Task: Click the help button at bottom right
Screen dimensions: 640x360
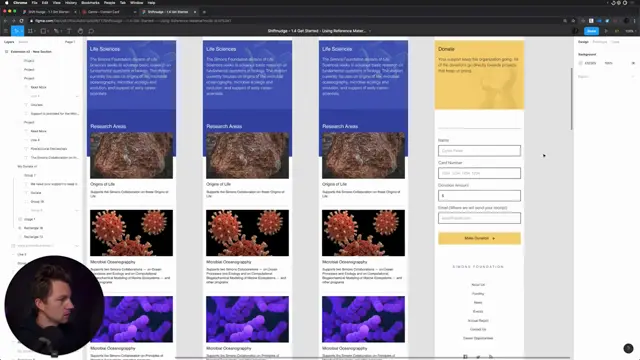Action: (x=628, y=348)
